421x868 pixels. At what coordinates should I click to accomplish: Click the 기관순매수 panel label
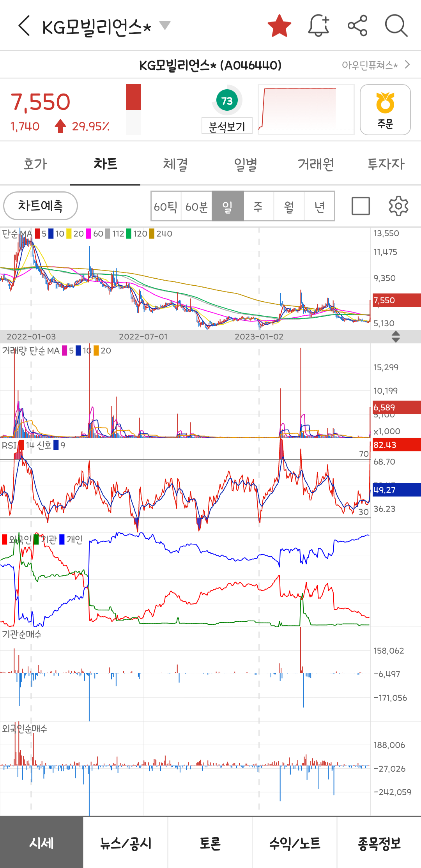(x=22, y=634)
